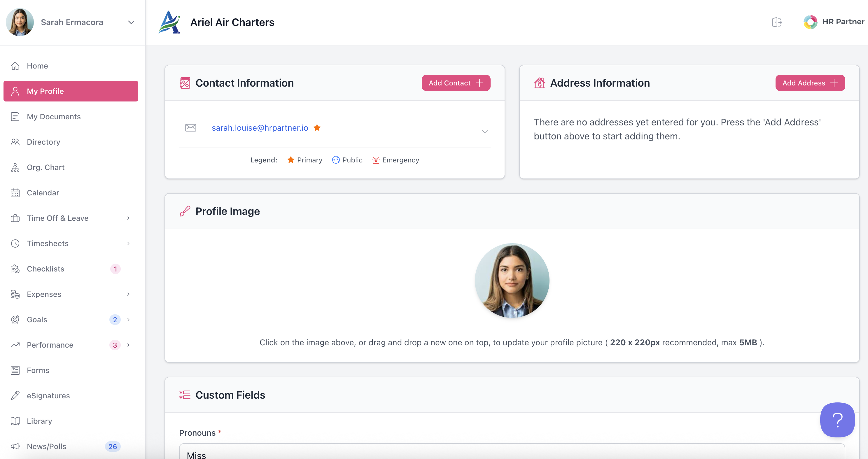Open News/Polls with 26 badge
Viewport: 868px width, 459px height.
click(x=46, y=446)
